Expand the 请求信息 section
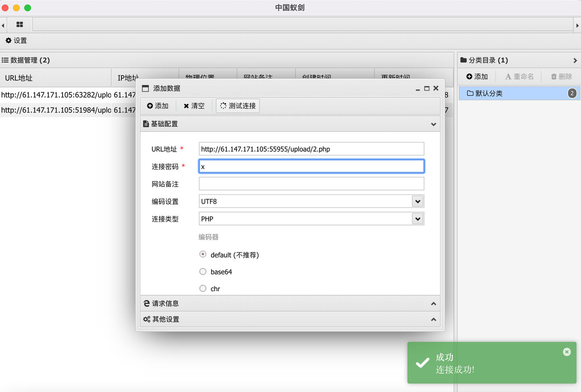Screen dimensions: 581x392 [290, 303]
